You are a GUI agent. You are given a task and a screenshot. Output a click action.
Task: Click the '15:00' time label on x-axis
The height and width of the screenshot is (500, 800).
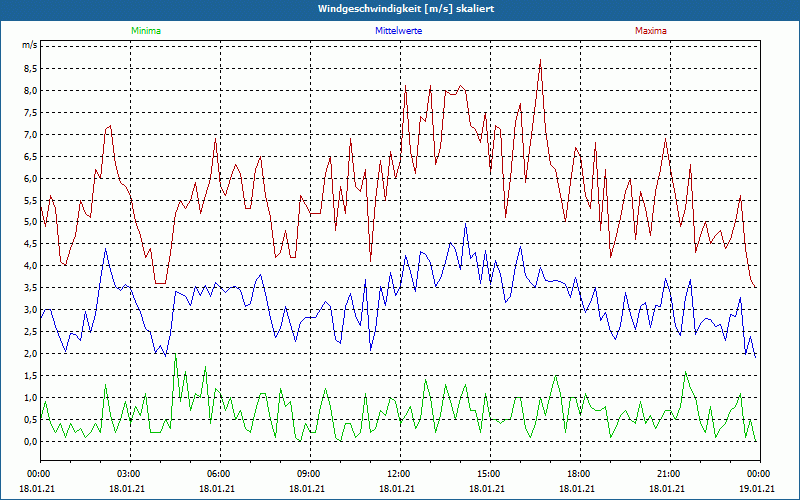(x=487, y=474)
